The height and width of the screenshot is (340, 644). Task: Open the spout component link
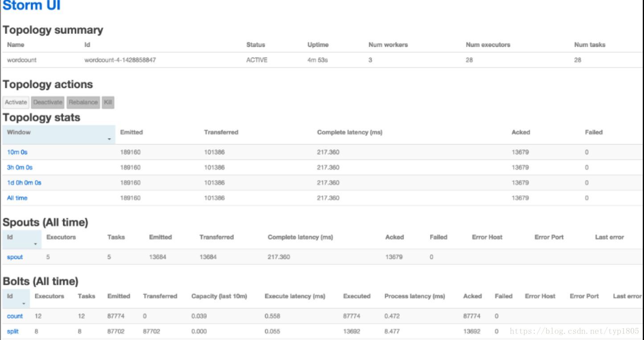point(15,257)
